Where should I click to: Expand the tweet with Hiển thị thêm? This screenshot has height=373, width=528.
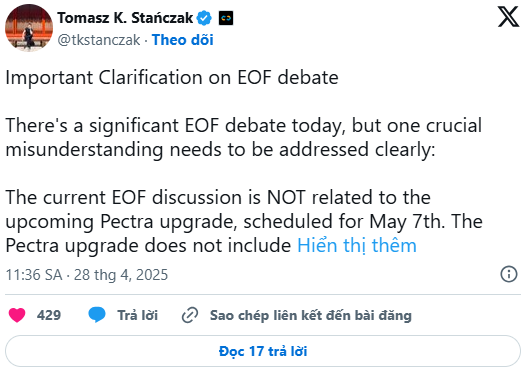(x=357, y=245)
